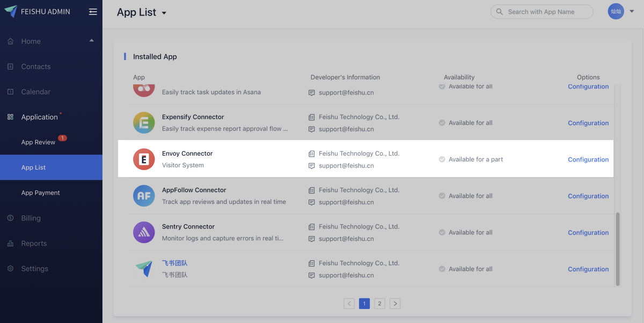Click the search magnifier icon
This screenshot has width=644, height=323.
[x=500, y=12]
